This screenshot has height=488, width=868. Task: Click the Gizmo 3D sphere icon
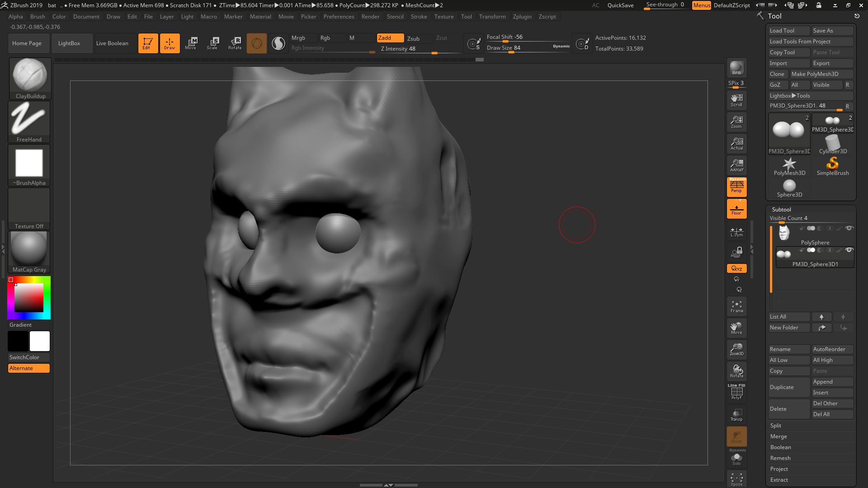pyautogui.click(x=256, y=43)
